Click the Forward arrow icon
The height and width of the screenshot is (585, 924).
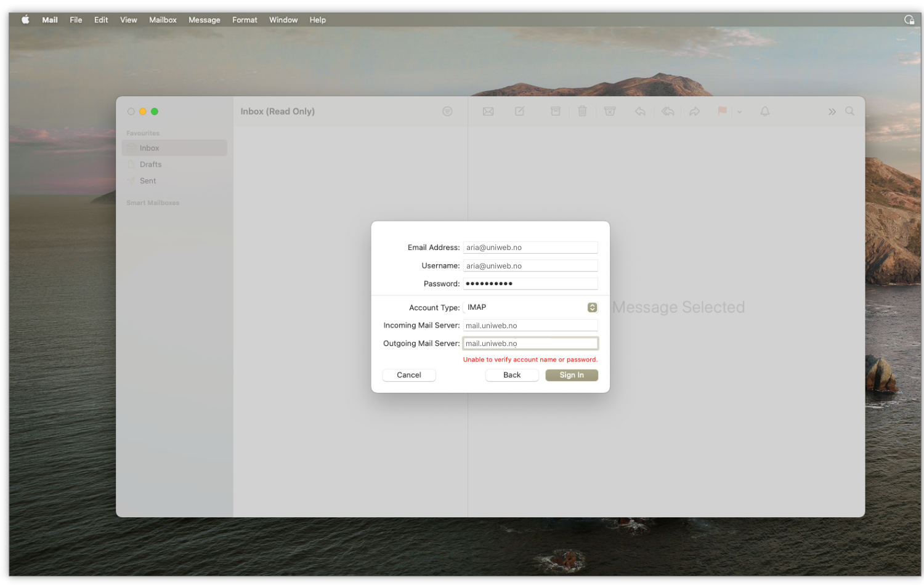pyautogui.click(x=695, y=111)
